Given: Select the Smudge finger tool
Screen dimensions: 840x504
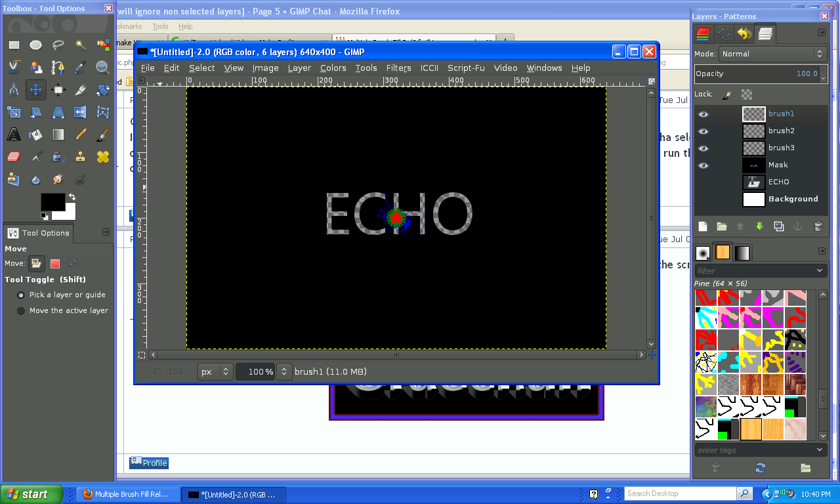Looking at the screenshot, I should click(x=58, y=179).
